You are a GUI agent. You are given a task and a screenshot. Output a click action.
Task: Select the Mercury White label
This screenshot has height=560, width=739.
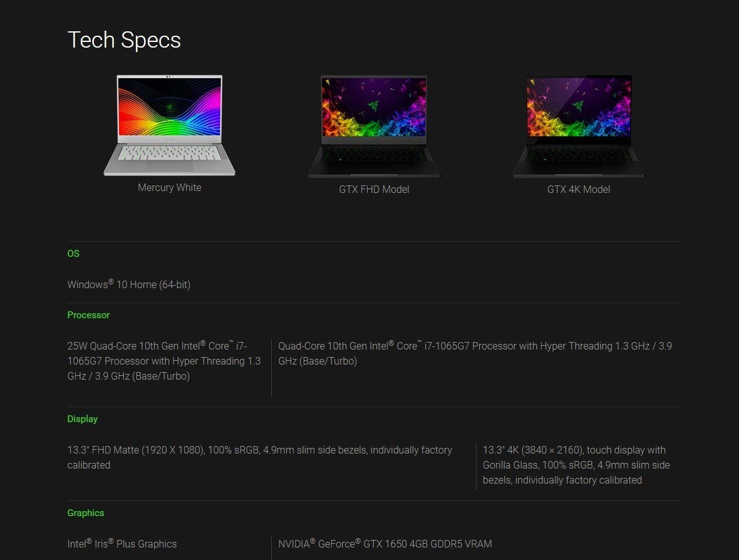coord(169,188)
